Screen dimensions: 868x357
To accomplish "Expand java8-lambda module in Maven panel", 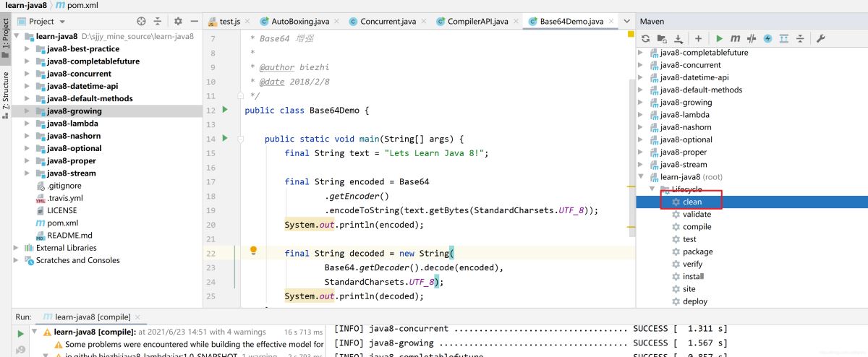I will [x=641, y=114].
